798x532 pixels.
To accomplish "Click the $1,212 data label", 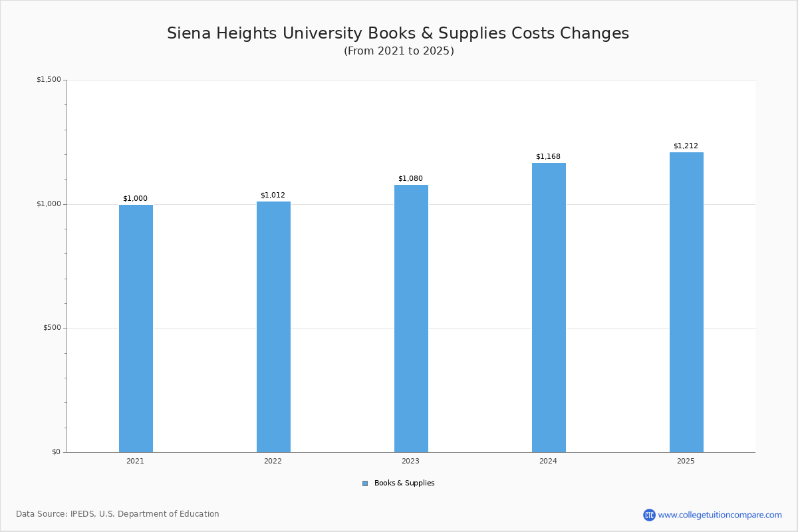I will click(686, 146).
